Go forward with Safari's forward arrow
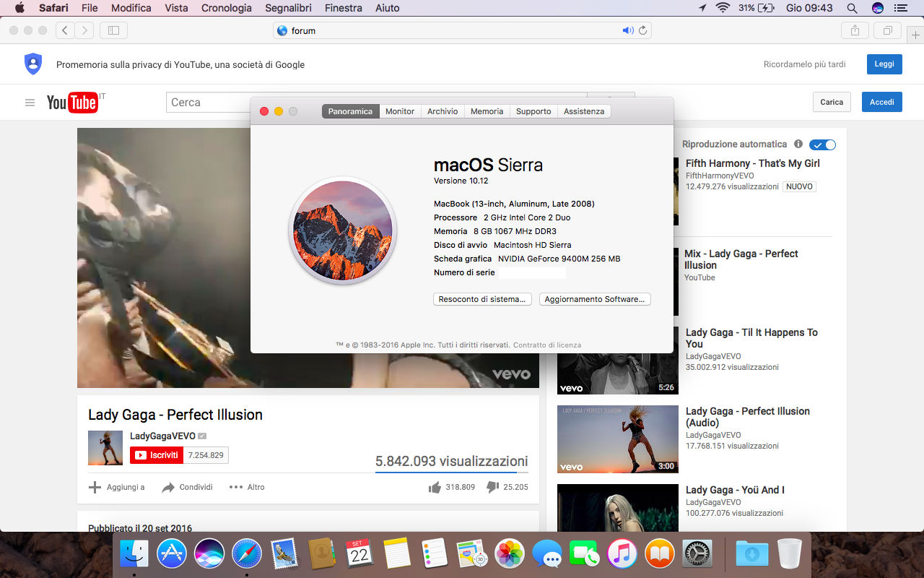The image size is (924, 578). (84, 30)
